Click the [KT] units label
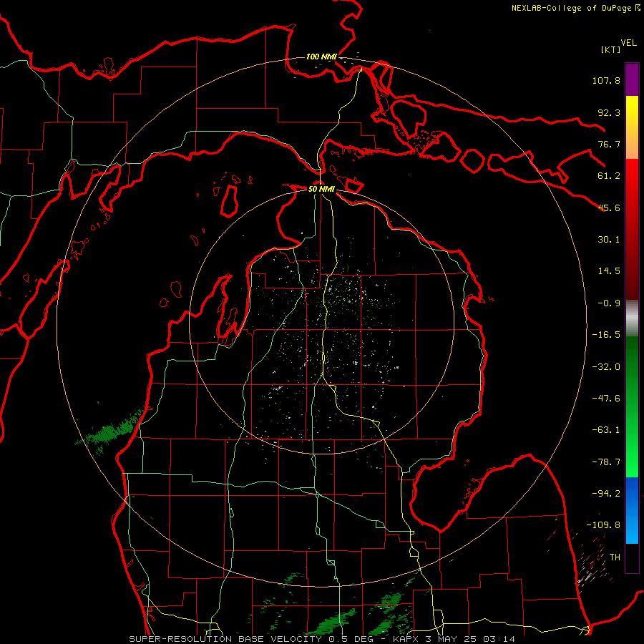The image size is (644, 644). 610,49
